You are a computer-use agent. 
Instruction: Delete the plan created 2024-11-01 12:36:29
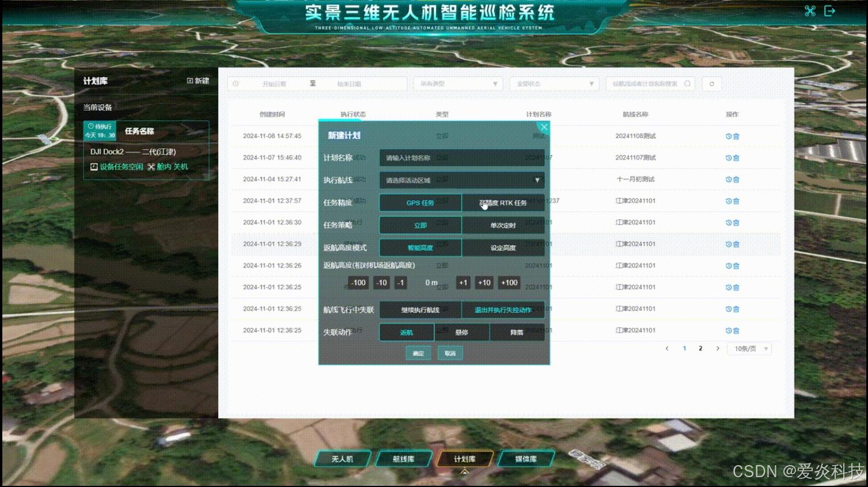point(736,244)
